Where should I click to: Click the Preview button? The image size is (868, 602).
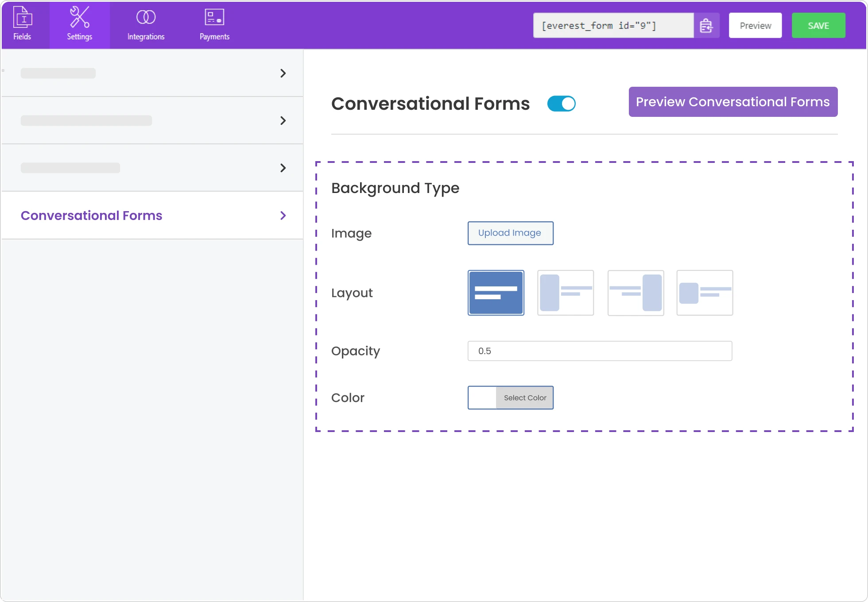(756, 26)
